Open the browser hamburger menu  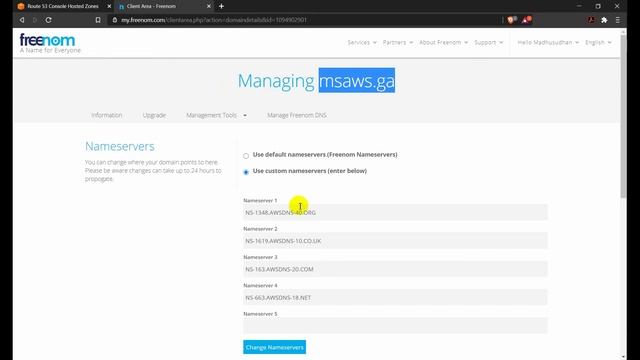coord(618,20)
